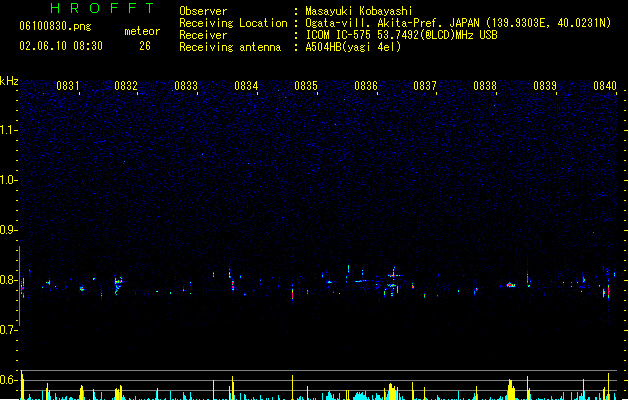Click the 'Receiver' field label
This screenshot has width=629, height=400.
click(203, 35)
